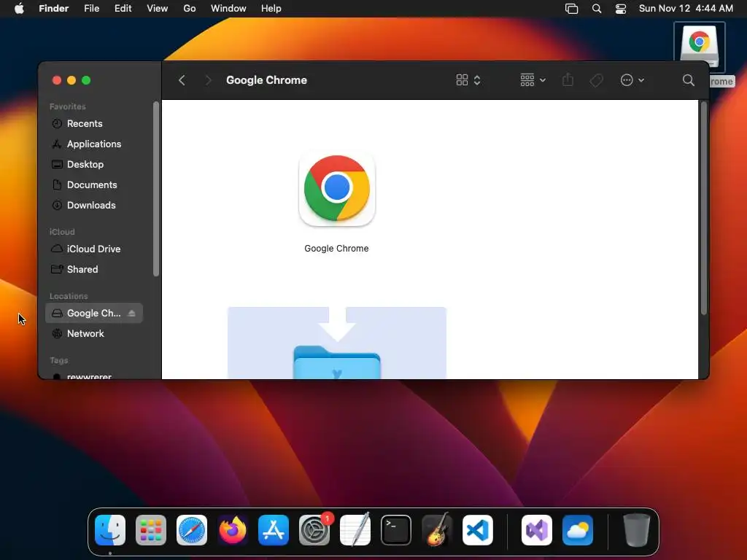
Task: Open the weather cloud app in the Dock
Action: click(578, 530)
